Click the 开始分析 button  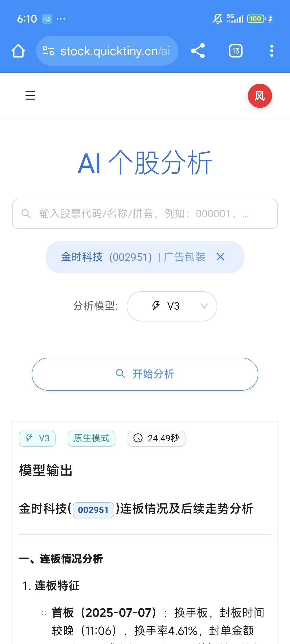[145, 374]
